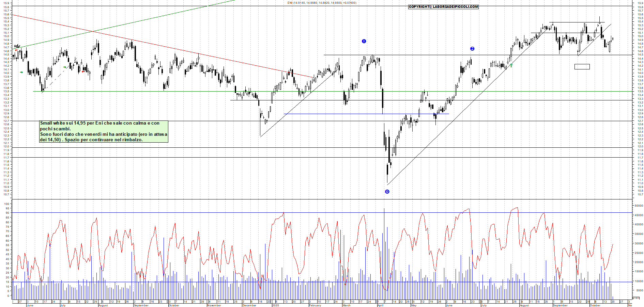The height and width of the screenshot is (307, 644).
Task: Select the leftmost green right arrow
Action: pos(21,72)
